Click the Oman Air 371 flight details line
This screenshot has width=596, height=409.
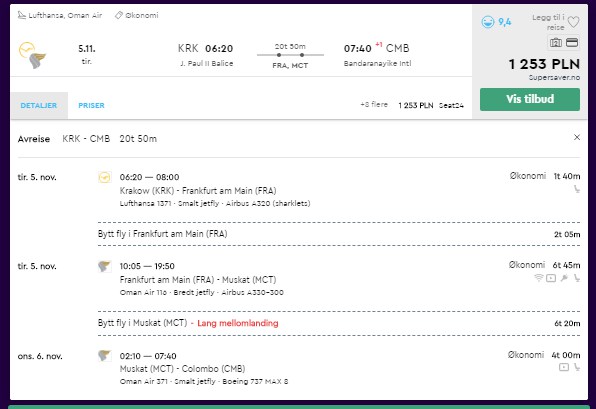tap(204, 381)
